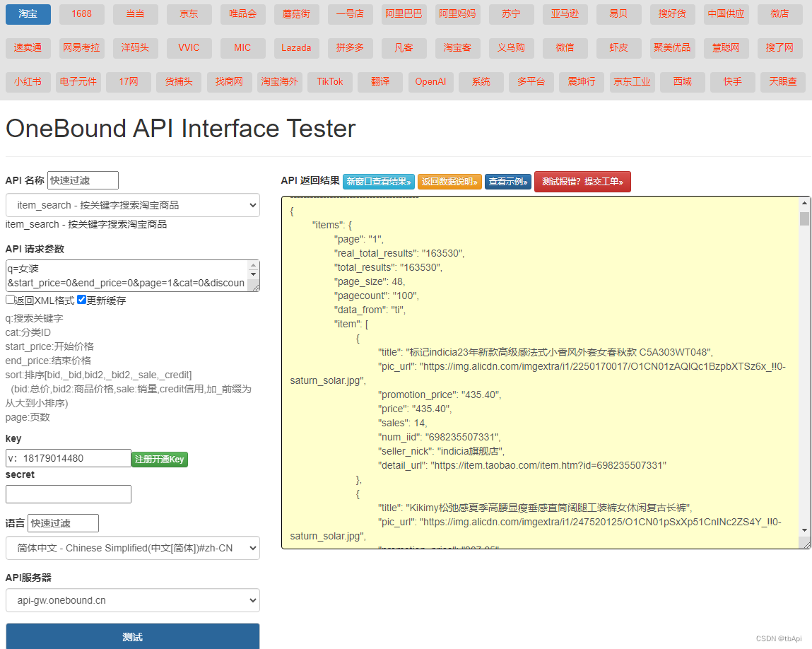This screenshot has height=649, width=812.
Task: Expand the api-gw.onebound.cn server dropdown
Action: 133,600
